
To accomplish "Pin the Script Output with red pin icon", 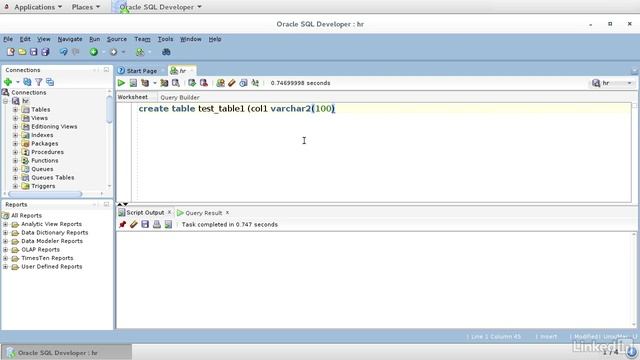I will [122, 224].
